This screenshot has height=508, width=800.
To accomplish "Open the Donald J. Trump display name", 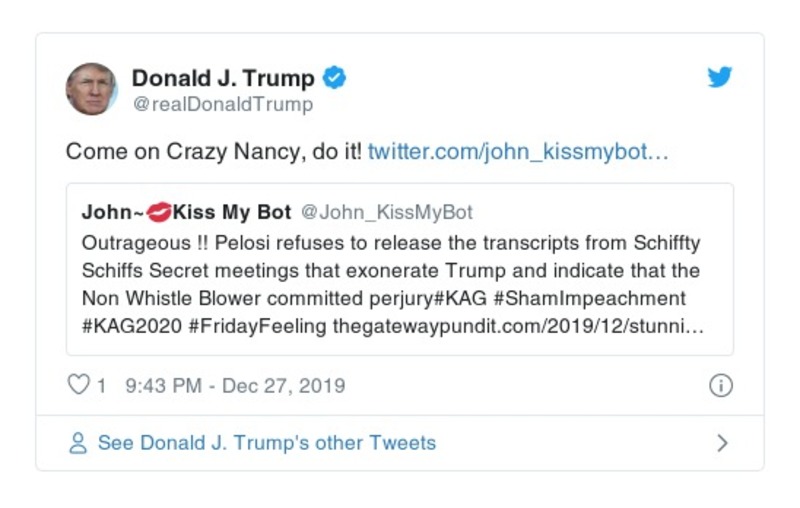I will (223, 78).
